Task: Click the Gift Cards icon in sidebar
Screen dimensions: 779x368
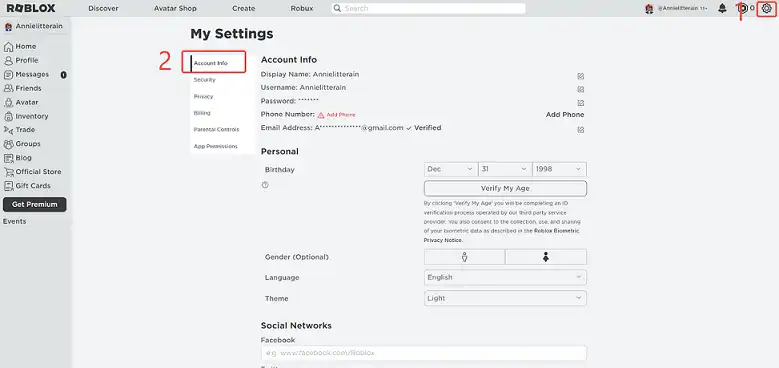Action: 8,186
